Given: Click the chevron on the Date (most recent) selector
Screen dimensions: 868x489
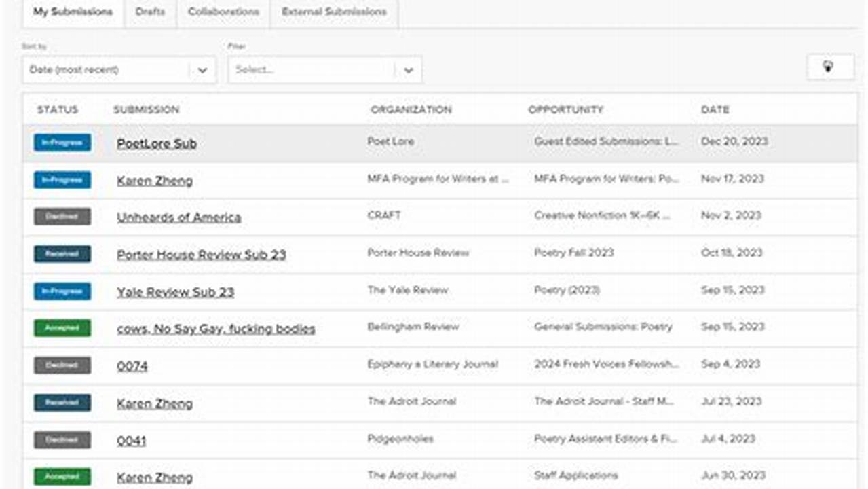Looking at the screenshot, I should (x=202, y=69).
